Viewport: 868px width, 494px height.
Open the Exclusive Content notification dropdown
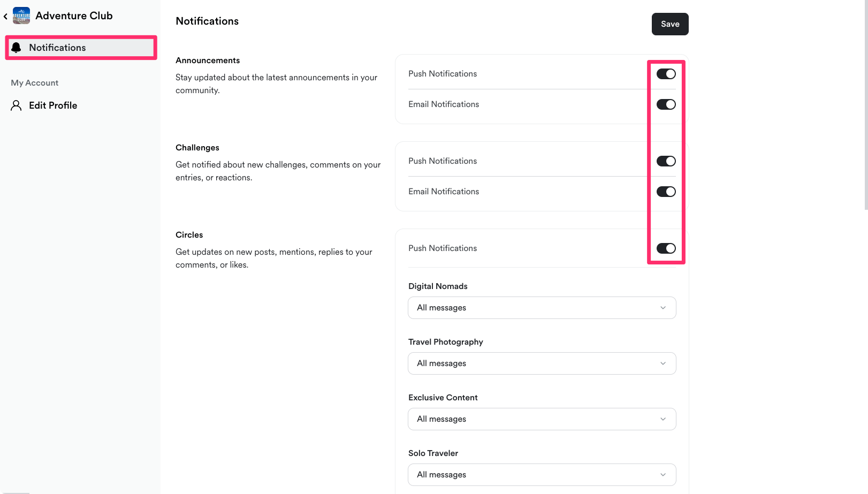point(542,419)
